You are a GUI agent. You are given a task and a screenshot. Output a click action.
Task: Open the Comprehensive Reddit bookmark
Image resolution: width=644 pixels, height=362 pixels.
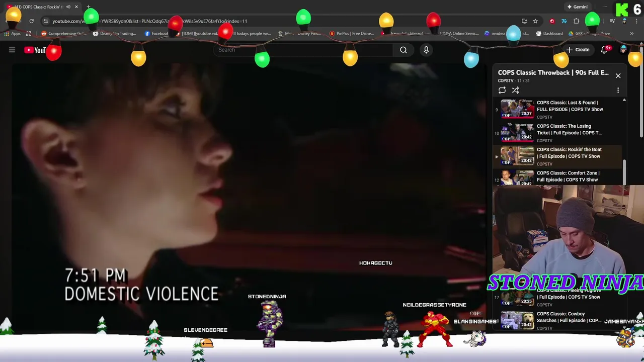[x=63, y=34]
